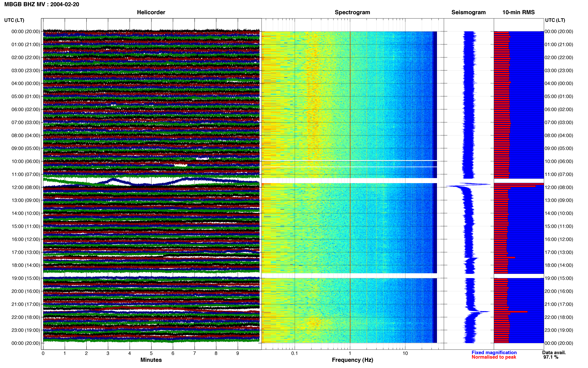Image resolution: width=588 pixels, height=368 pixels.
Task: Click the blue helicorder hump near minute 3
Action: tap(113, 180)
